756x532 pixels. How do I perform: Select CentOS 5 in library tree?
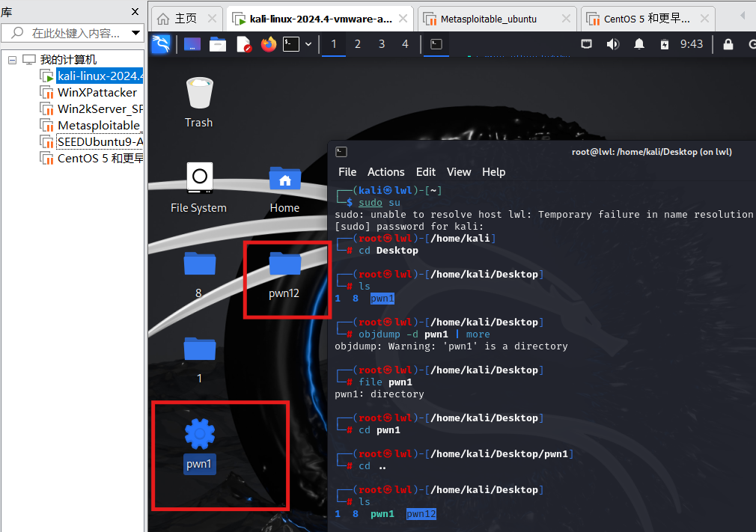(100, 158)
